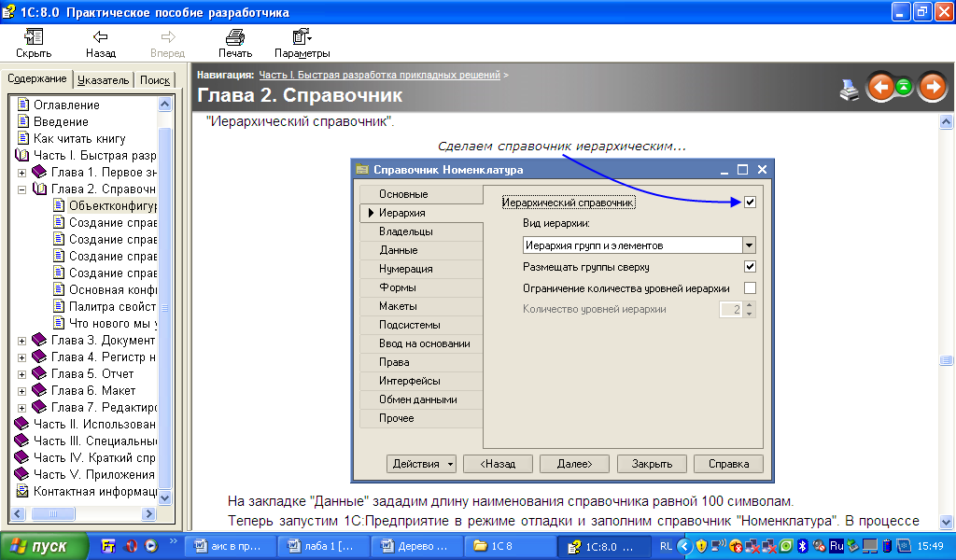
Task: Click the content pane scroll down arrow
Action: click(946, 523)
